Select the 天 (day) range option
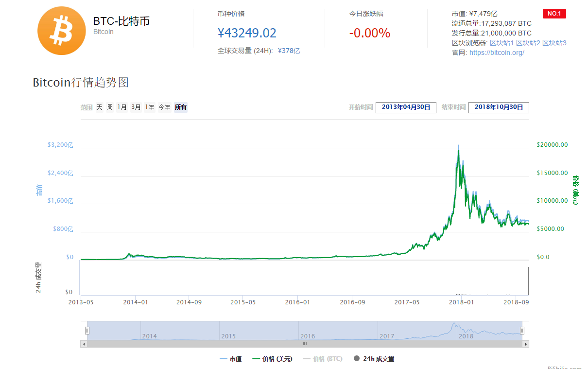 [99, 107]
